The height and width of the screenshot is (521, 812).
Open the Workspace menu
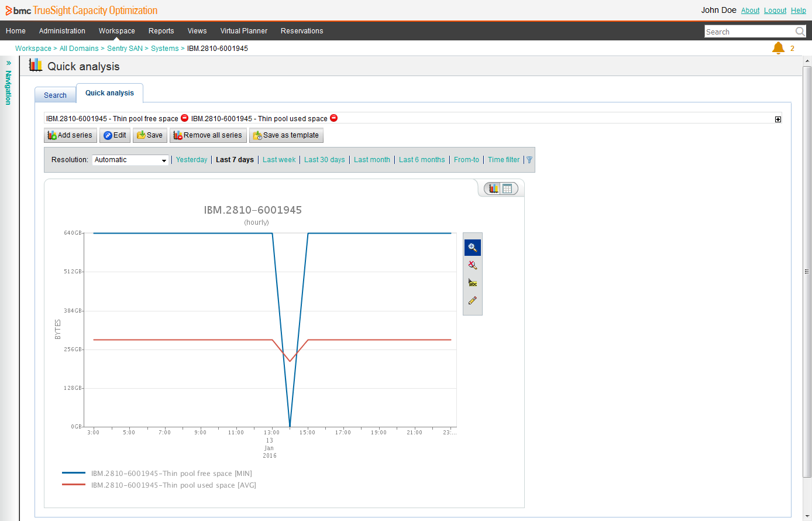point(116,31)
